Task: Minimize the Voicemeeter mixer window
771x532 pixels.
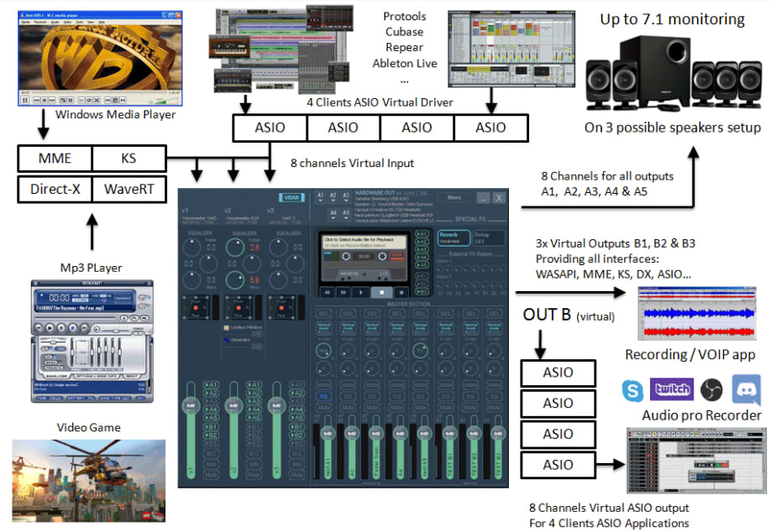Action: pyautogui.click(x=483, y=197)
